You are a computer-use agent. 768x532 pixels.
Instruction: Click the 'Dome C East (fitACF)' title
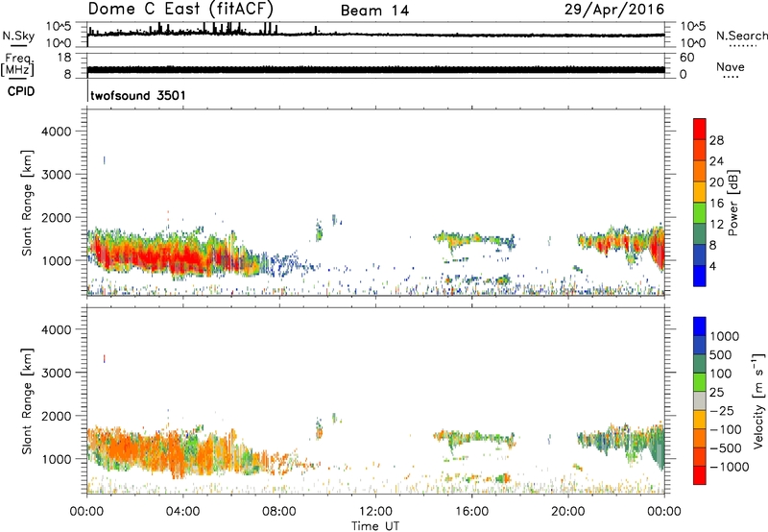pos(180,9)
